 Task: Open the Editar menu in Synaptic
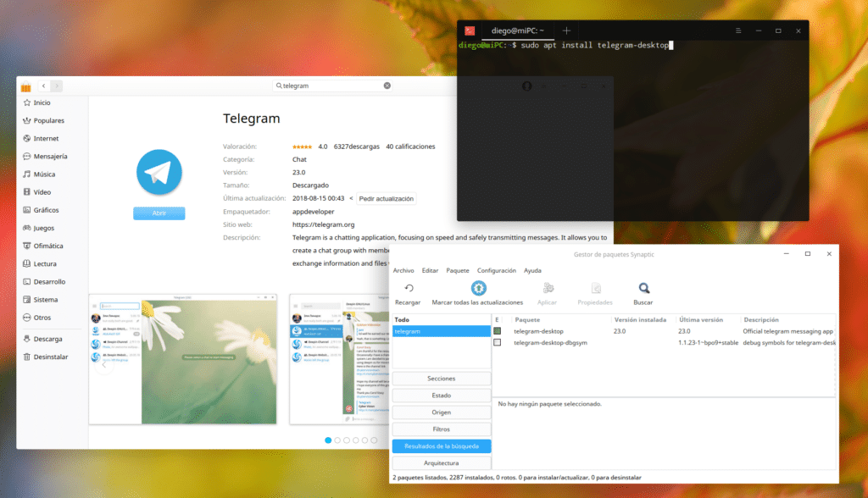(x=430, y=270)
